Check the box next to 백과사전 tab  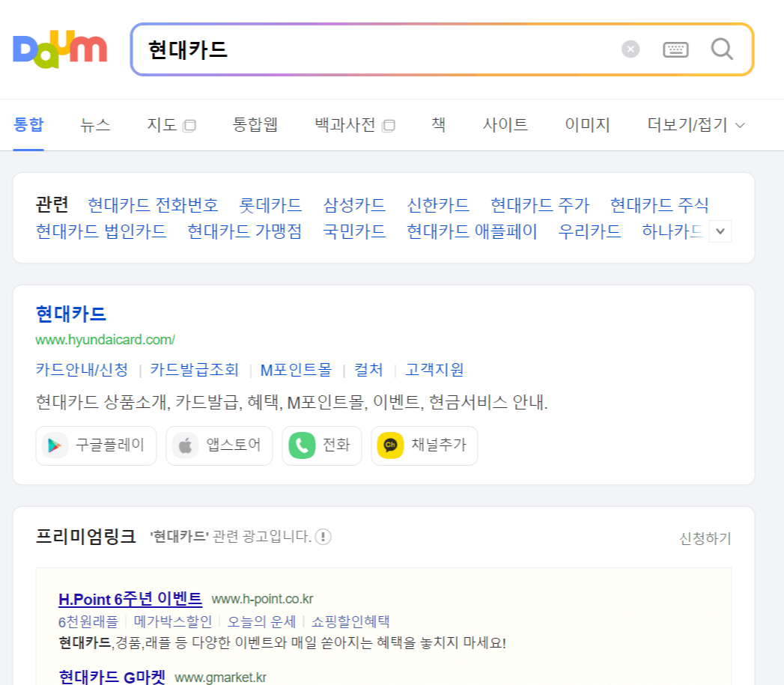(x=388, y=125)
